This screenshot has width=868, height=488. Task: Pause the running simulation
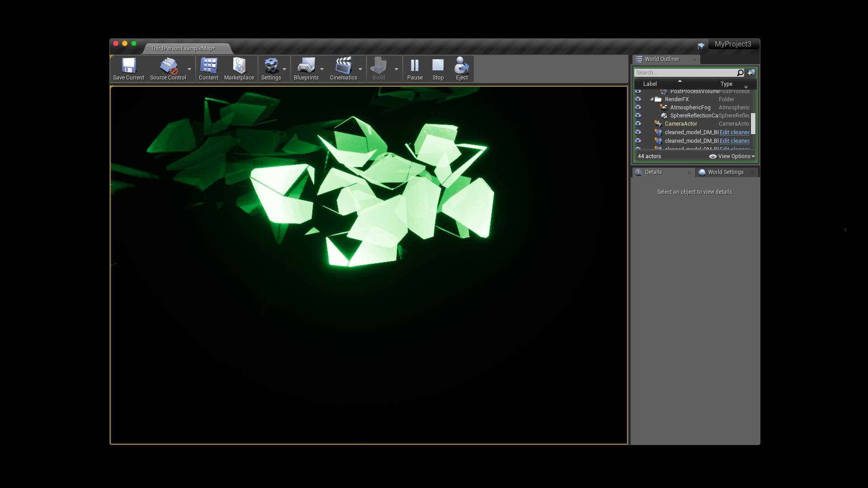click(x=415, y=66)
